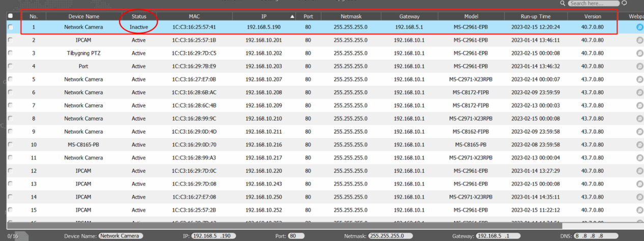Edit the bottom Netmask field

(x=390, y=236)
